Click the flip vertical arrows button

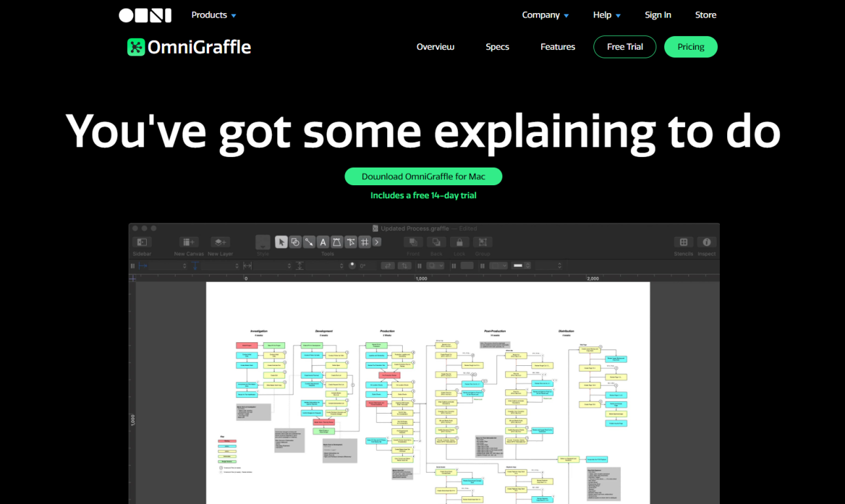tap(405, 266)
